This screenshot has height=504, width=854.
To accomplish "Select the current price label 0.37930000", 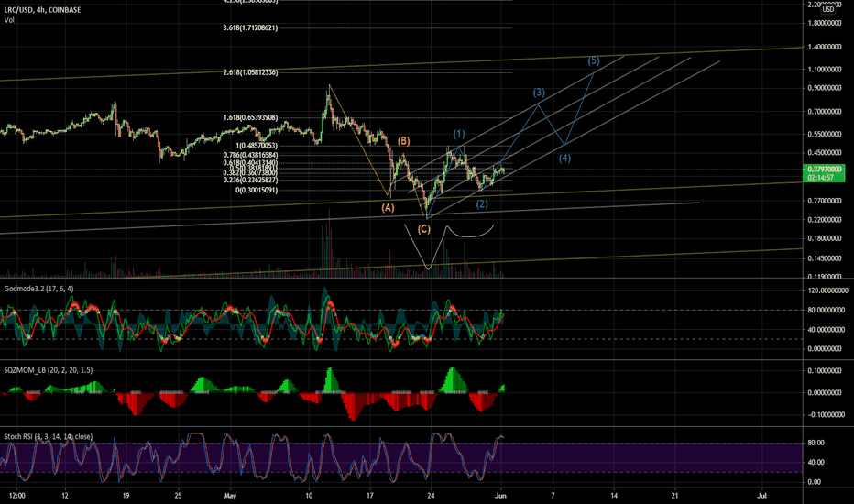I will pos(824,170).
